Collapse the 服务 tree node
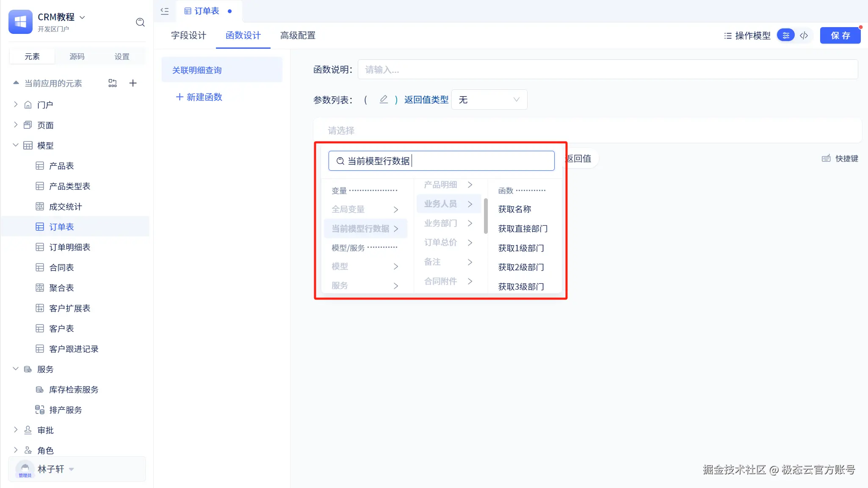The height and width of the screenshot is (488, 868). point(16,369)
